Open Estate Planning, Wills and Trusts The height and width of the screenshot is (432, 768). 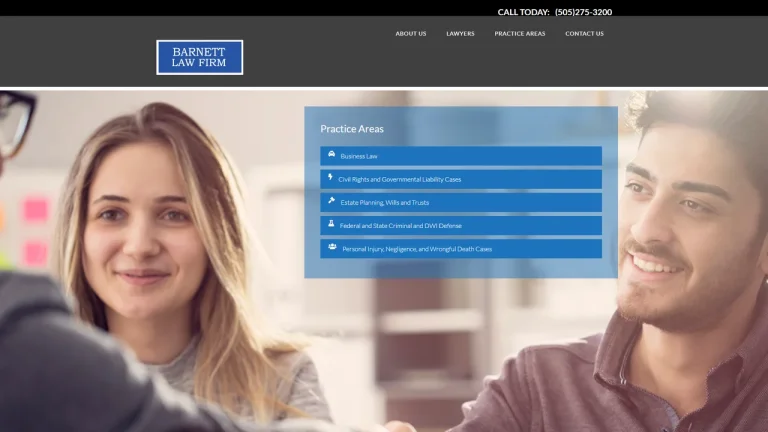[x=461, y=202]
